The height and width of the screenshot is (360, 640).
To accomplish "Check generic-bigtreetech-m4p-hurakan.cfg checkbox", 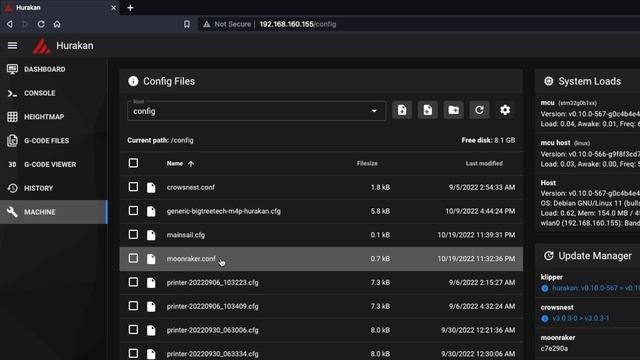I will pos(133,211).
